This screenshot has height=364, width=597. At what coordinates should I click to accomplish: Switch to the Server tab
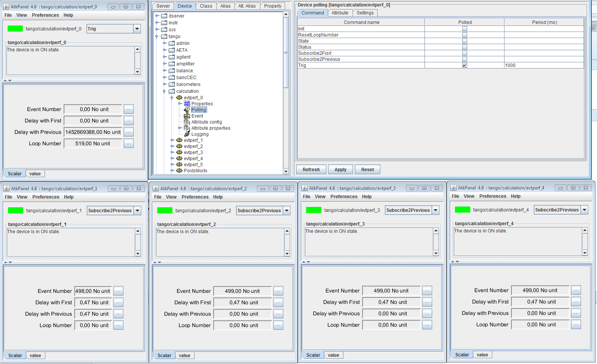[163, 6]
